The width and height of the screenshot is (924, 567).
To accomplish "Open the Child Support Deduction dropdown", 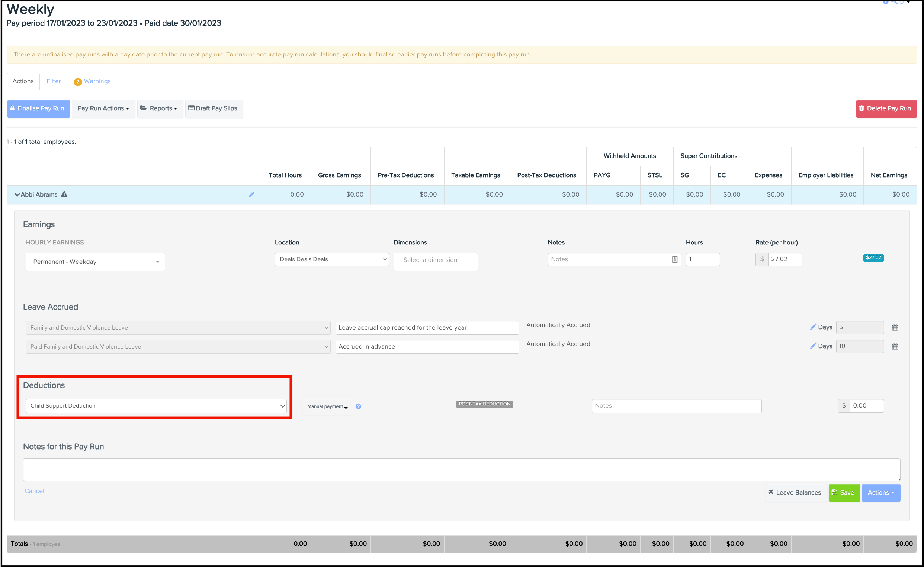I will pos(156,406).
